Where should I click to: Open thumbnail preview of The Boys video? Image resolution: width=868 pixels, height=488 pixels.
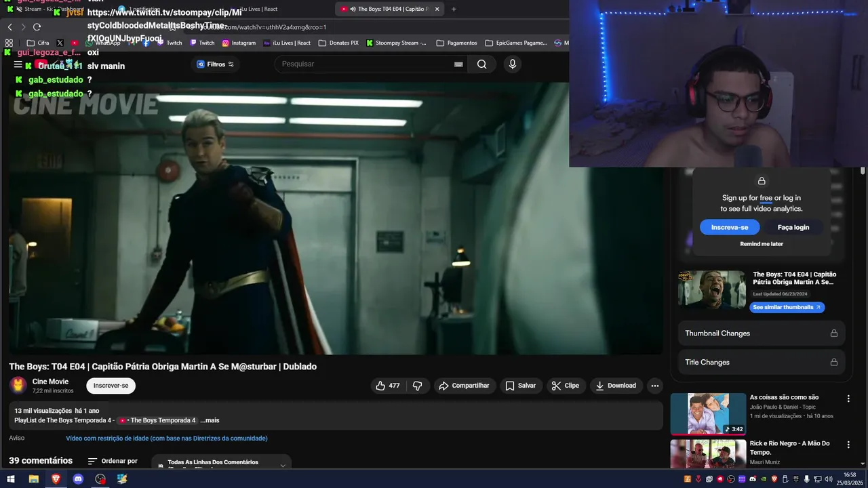click(x=712, y=290)
